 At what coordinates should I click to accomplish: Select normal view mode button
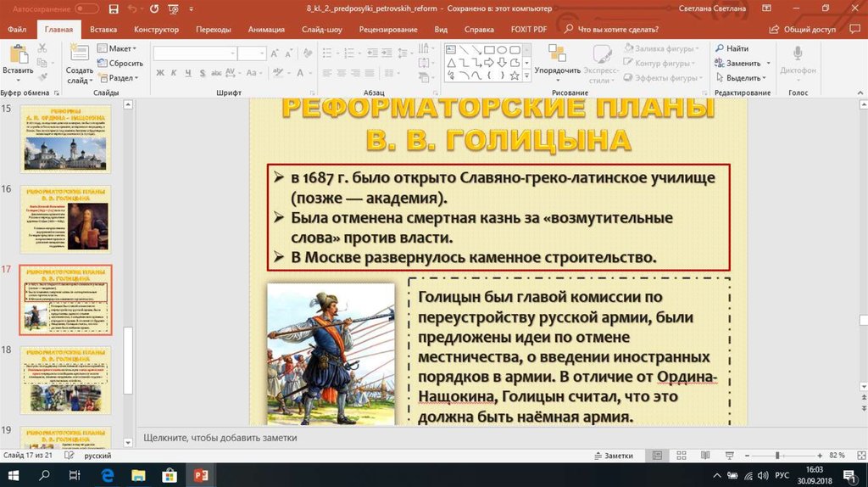pyautogui.click(x=657, y=456)
